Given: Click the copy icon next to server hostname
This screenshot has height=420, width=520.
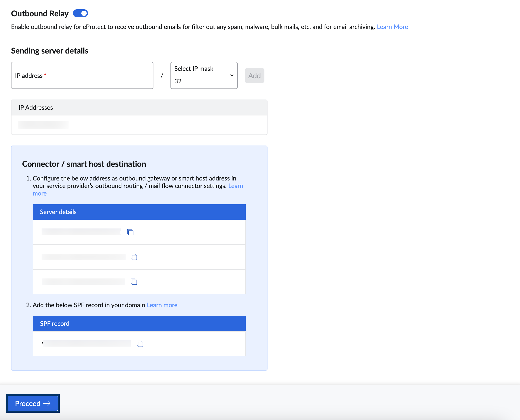Looking at the screenshot, I should pos(130,232).
